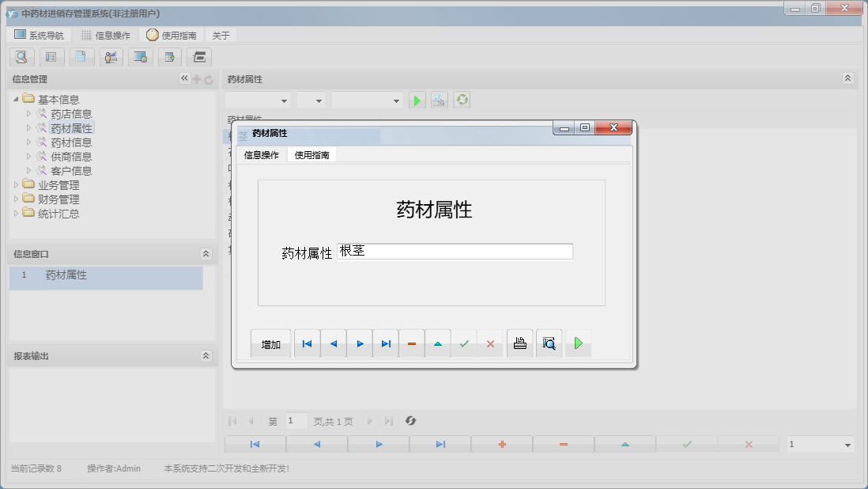
Task: Select the search/magnifier tool in the toolbar
Action: [x=21, y=57]
